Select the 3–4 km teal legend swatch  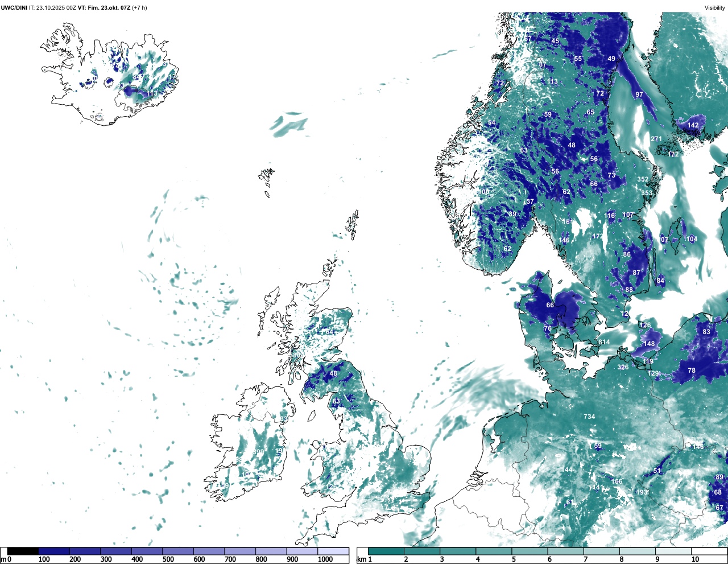tap(458, 551)
